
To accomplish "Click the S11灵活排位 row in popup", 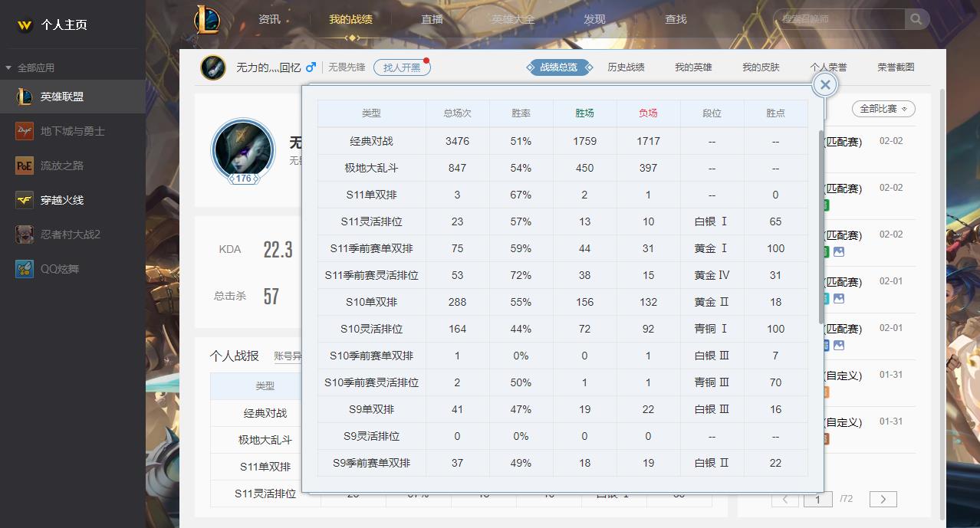I will click(x=562, y=221).
